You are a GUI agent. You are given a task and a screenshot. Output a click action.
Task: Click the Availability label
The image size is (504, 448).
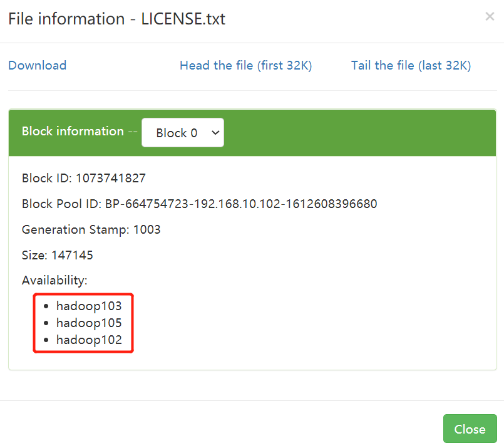54,280
